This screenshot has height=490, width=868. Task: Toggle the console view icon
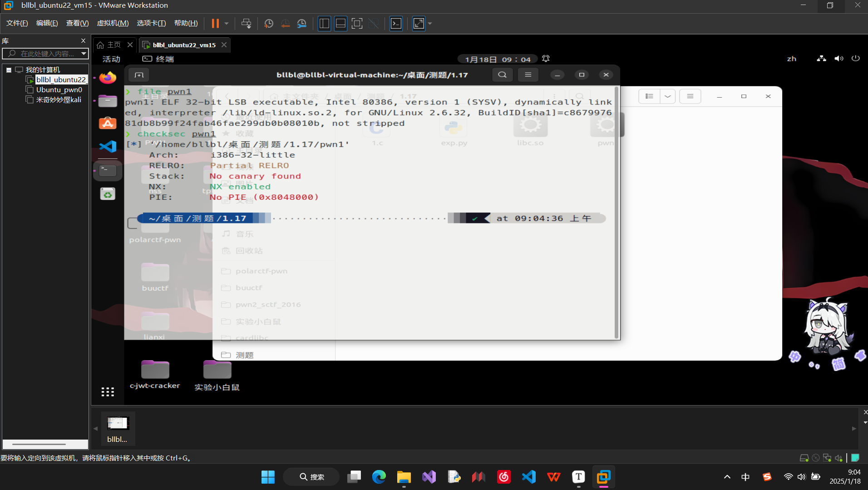coord(396,23)
